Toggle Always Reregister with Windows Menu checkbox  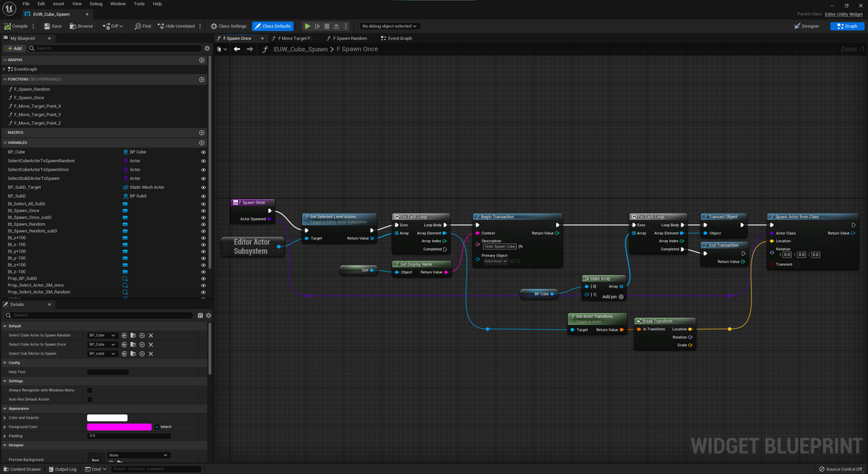90,390
